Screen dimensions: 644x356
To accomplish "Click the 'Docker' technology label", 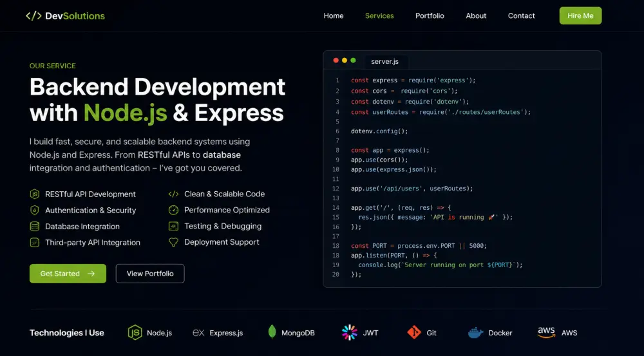I will 500,333.
